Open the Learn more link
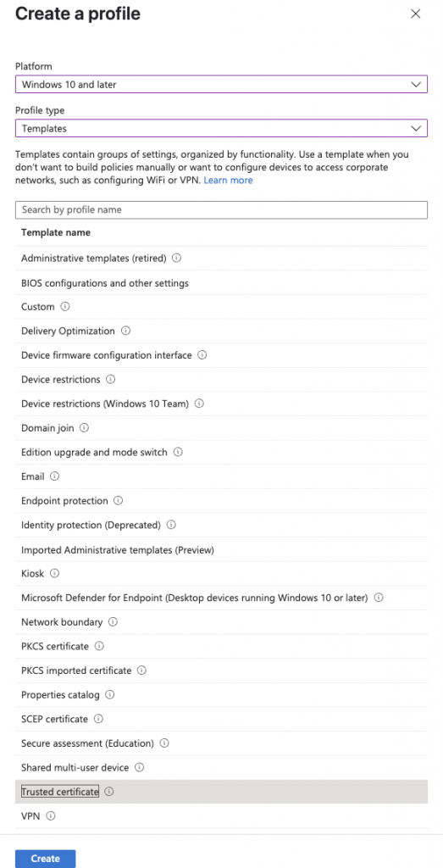Screen dimensions: 443x868 [x=229, y=181]
